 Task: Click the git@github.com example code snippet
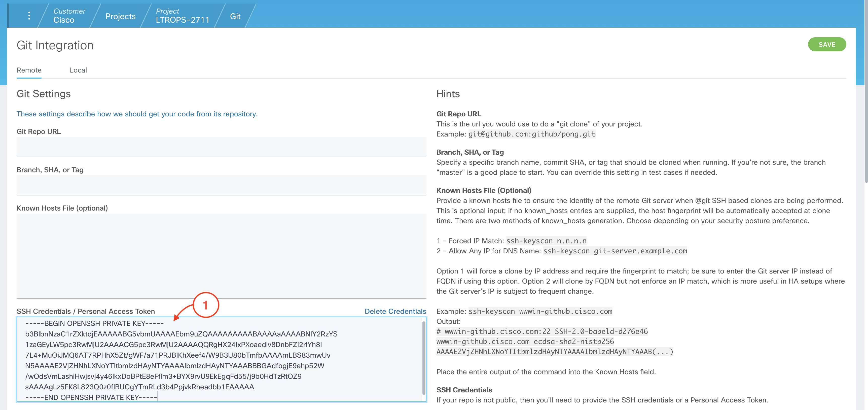coord(531,134)
